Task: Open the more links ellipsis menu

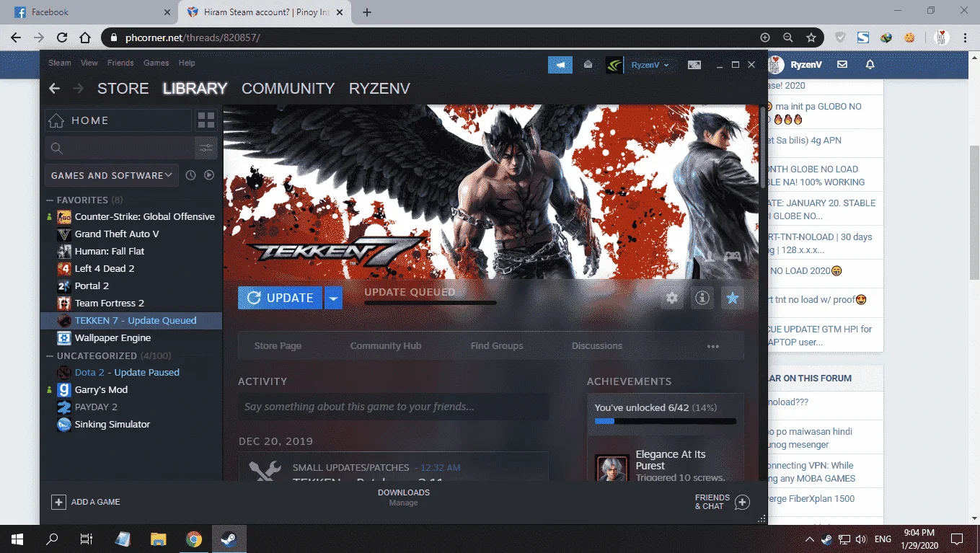Action: pyautogui.click(x=713, y=346)
